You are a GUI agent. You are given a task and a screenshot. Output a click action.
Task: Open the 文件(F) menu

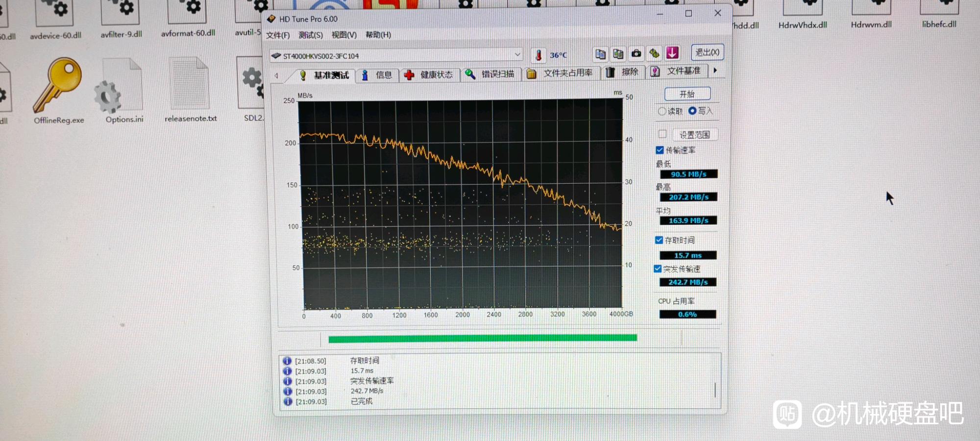pyautogui.click(x=278, y=35)
